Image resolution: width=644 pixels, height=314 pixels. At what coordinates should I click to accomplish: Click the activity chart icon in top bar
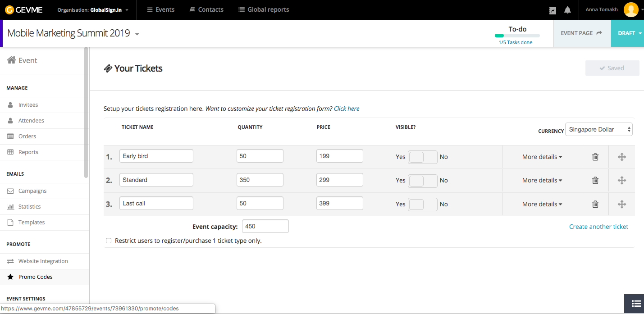tap(553, 10)
